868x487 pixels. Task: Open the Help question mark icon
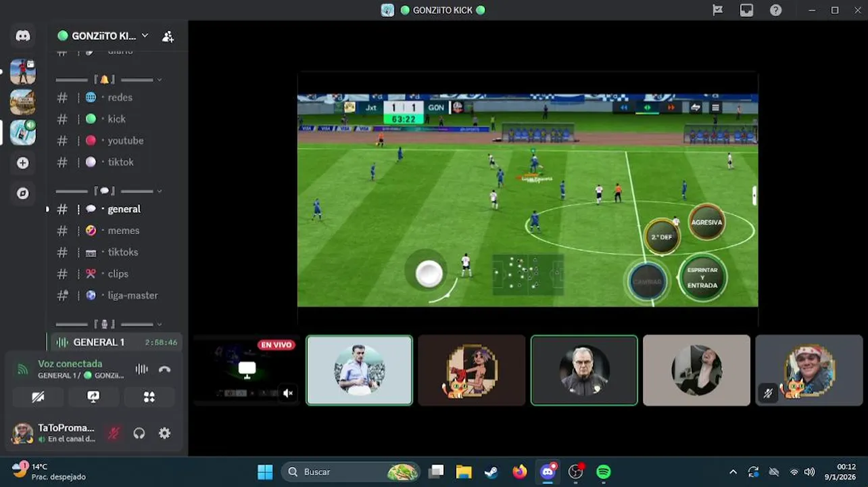pos(776,10)
